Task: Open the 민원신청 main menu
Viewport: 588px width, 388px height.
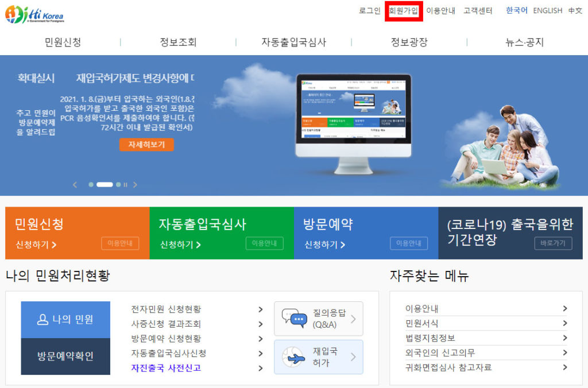Action: [63, 42]
